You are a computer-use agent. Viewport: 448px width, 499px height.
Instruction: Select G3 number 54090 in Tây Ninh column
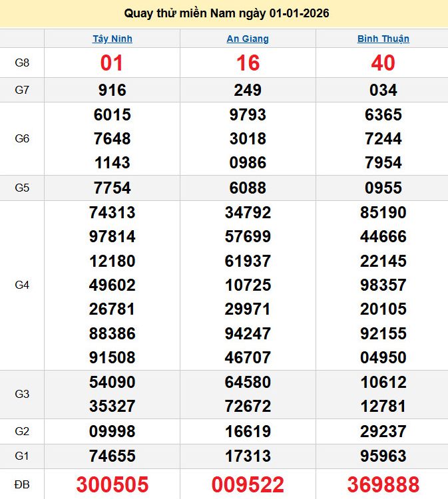click(112, 382)
